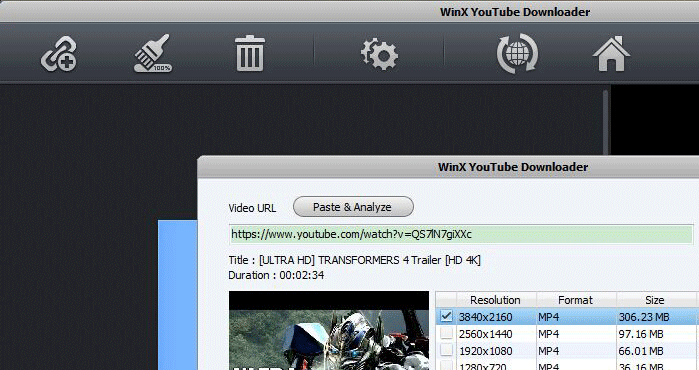Click the 1920x1080 resolution text
The image size is (699, 370).
[485, 351]
